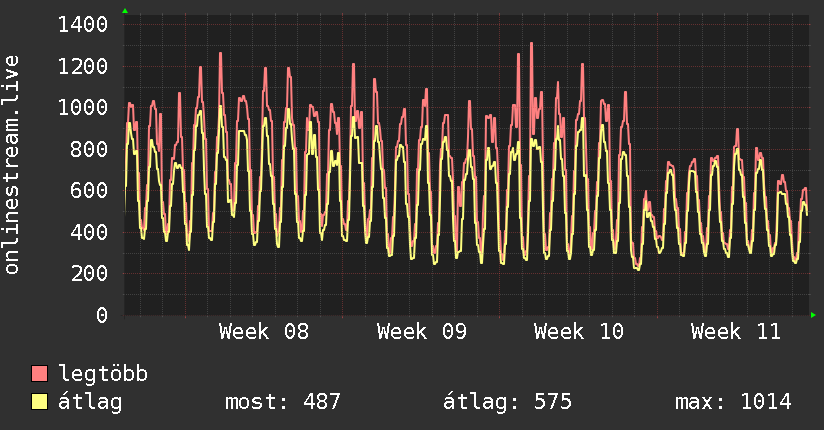824x430 pixels.
Task: Click the legtöbb legend label
Action: (x=103, y=374)
